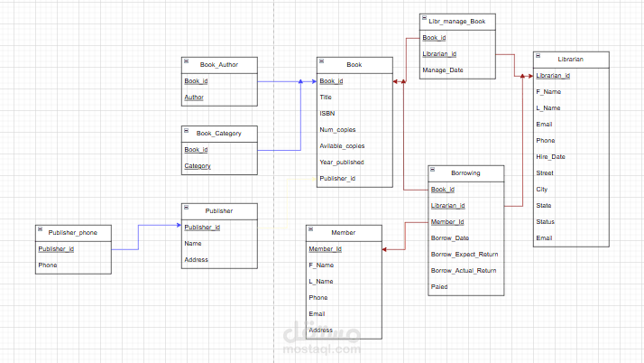
Task: Collapse the Book_Author table
Action: click(x=186, y=61)
